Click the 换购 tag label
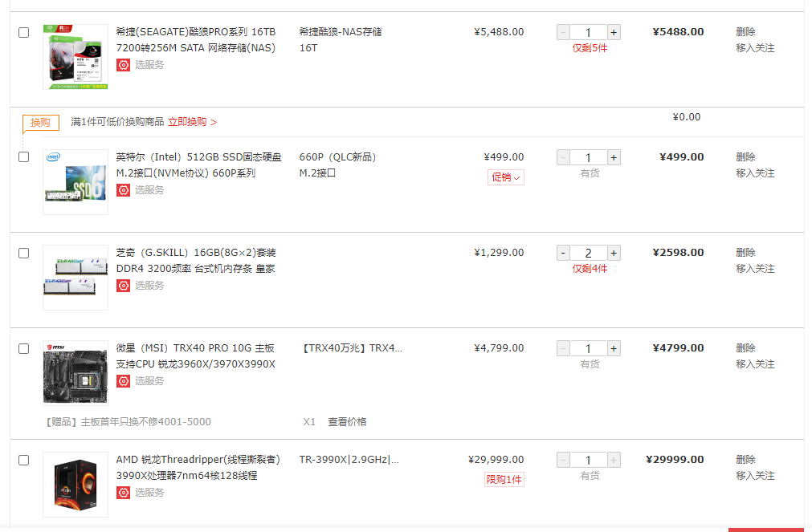The width and height of the screenshot is (812, 532). pyautogui.click(x=40, y=123)
